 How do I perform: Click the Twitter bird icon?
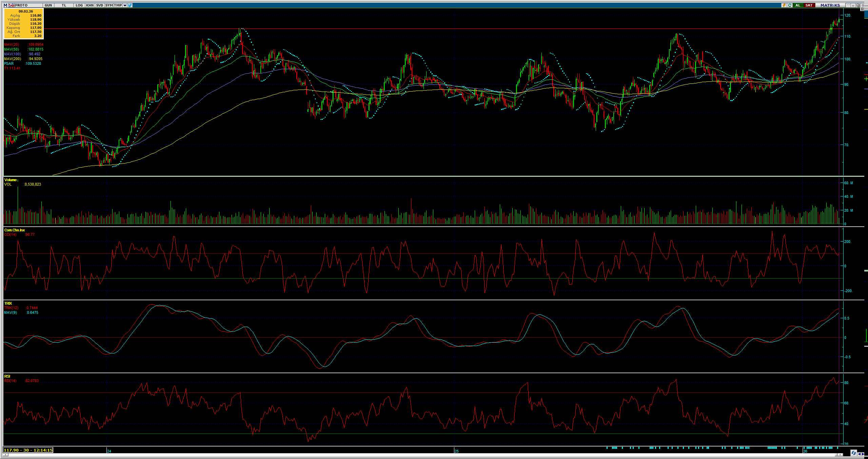tap(130, 5)
